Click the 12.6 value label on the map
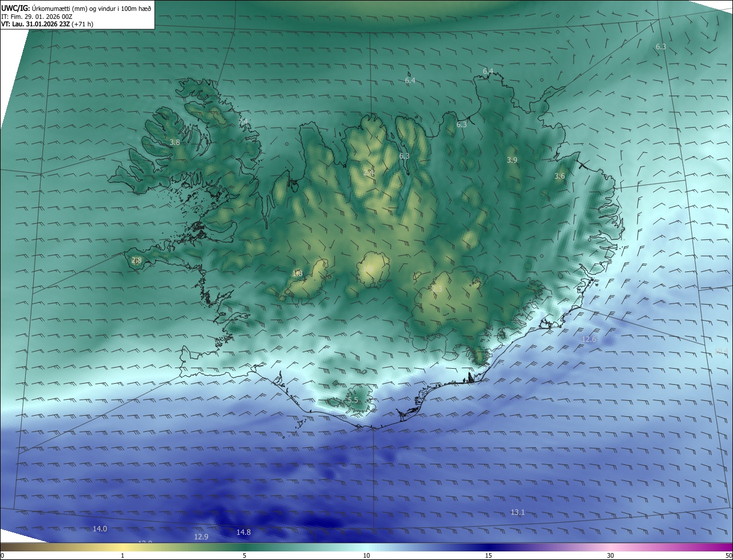The image size is (733, 560). (589, 340)
